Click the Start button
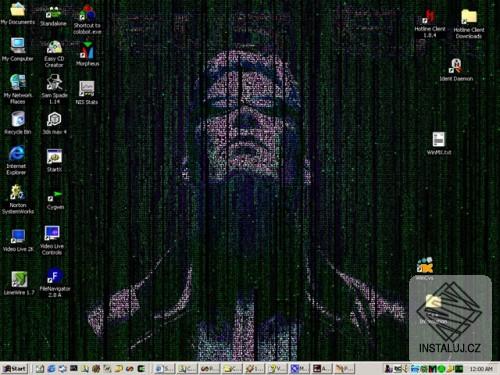This screenshot has height=375, width=500. pyautogui.click(x=14, y=368)
